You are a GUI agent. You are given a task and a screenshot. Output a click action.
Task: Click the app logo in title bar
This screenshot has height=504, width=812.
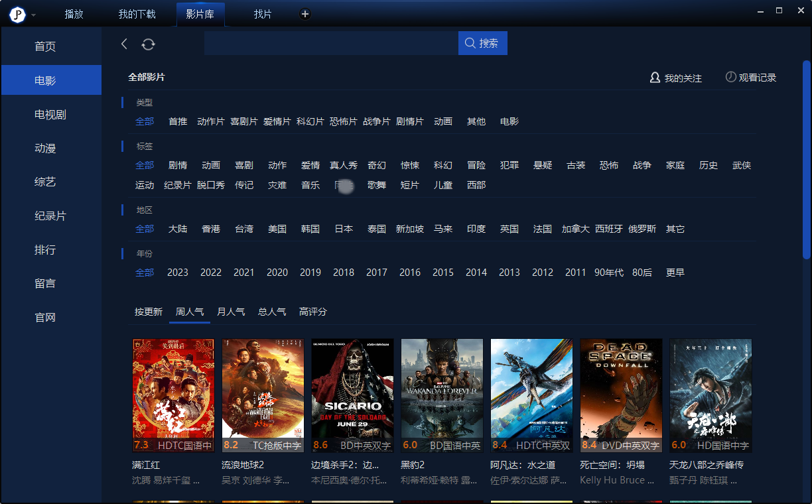17,15
